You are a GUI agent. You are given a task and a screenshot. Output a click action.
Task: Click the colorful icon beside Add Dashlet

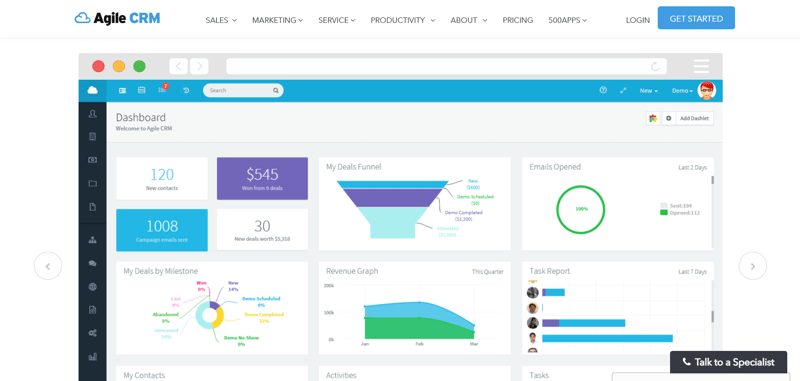pyautogui.click(x=653, y=118)
